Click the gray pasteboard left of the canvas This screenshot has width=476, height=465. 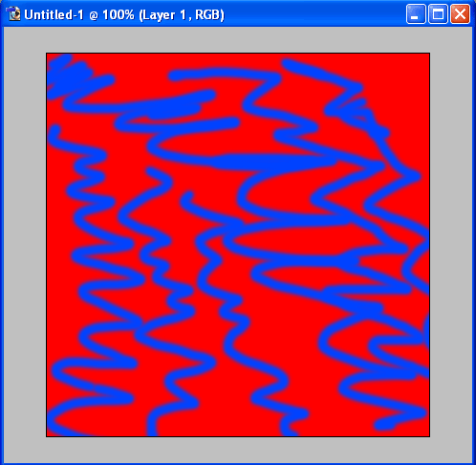click(x=25, y=245)
